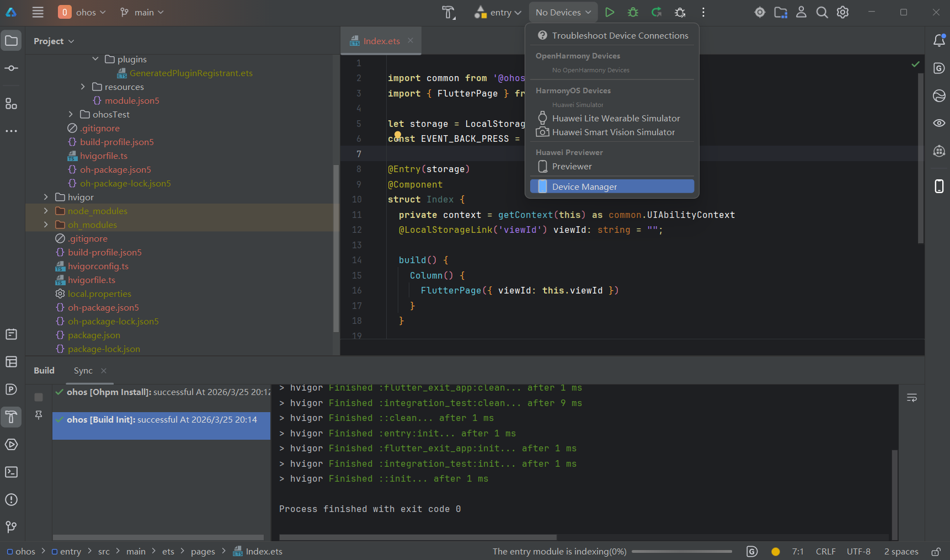Image resolution: width=950 pixels, height=560 pixels.
Task: Open the ohos project dropdown
Action: tap(83, 12)
